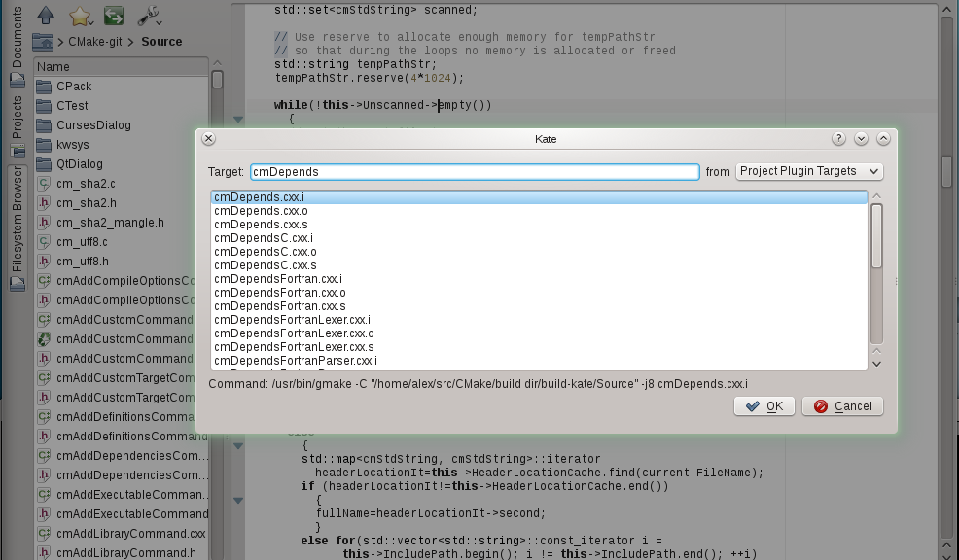Open the CursesDialog folder
The height and width of the screenshot is (560, 959).
pos(92,125)
